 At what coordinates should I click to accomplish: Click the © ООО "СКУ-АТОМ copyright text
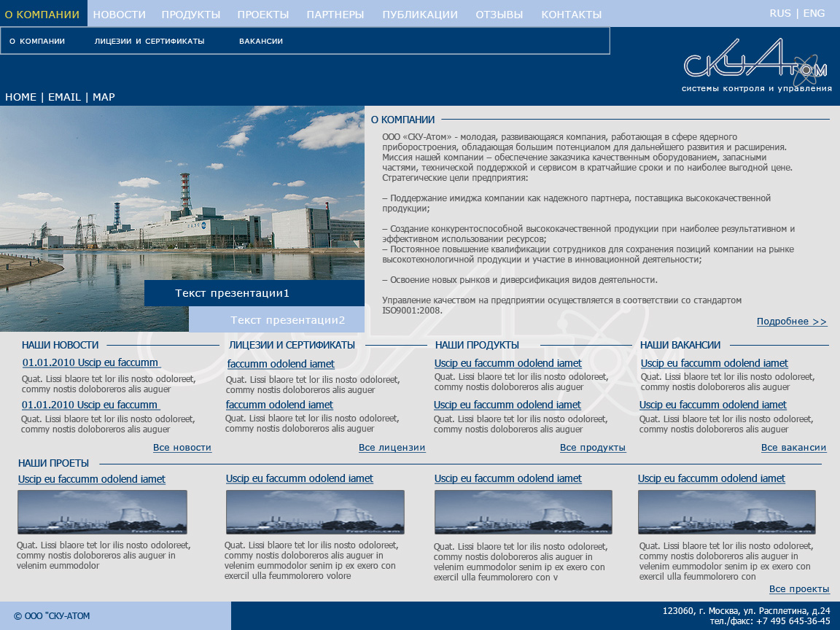pos(52,616)
